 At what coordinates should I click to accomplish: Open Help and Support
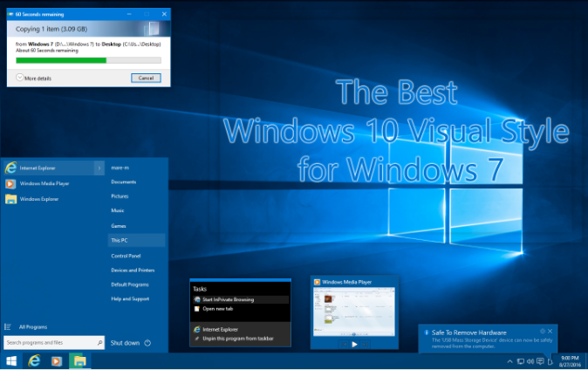click(x=130, y=298)
